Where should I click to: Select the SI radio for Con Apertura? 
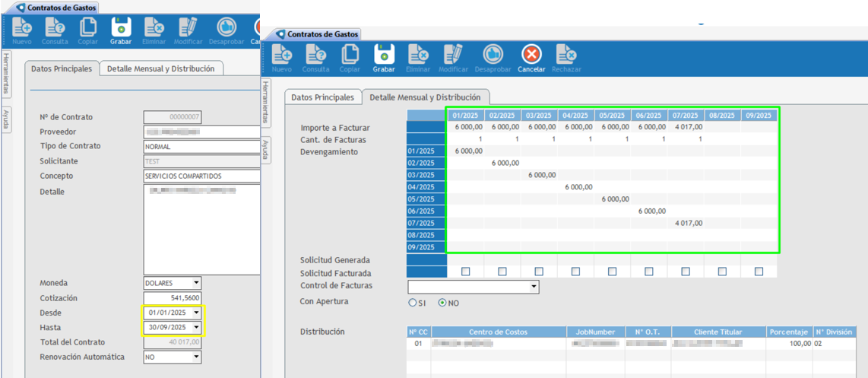(413, 303)
